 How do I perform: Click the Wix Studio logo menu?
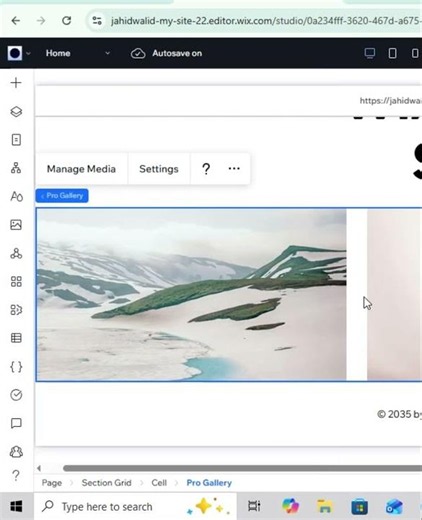(x=15, y=53)
